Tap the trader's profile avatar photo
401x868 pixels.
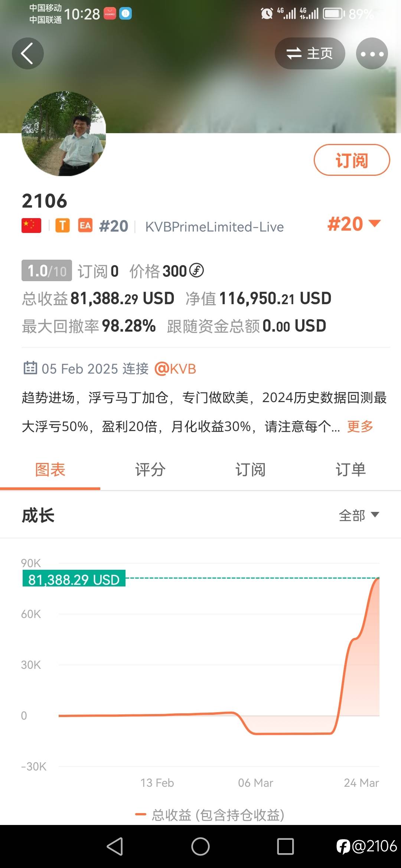[x=64, y=134]
